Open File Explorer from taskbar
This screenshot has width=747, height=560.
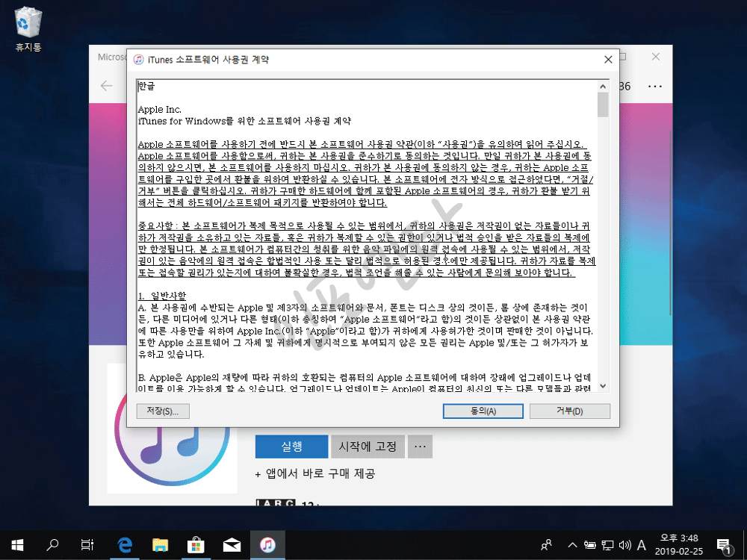point(161,545)
